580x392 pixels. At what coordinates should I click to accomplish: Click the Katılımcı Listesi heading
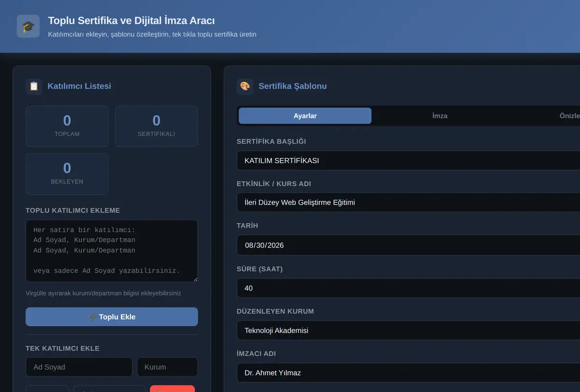point(79,86)
